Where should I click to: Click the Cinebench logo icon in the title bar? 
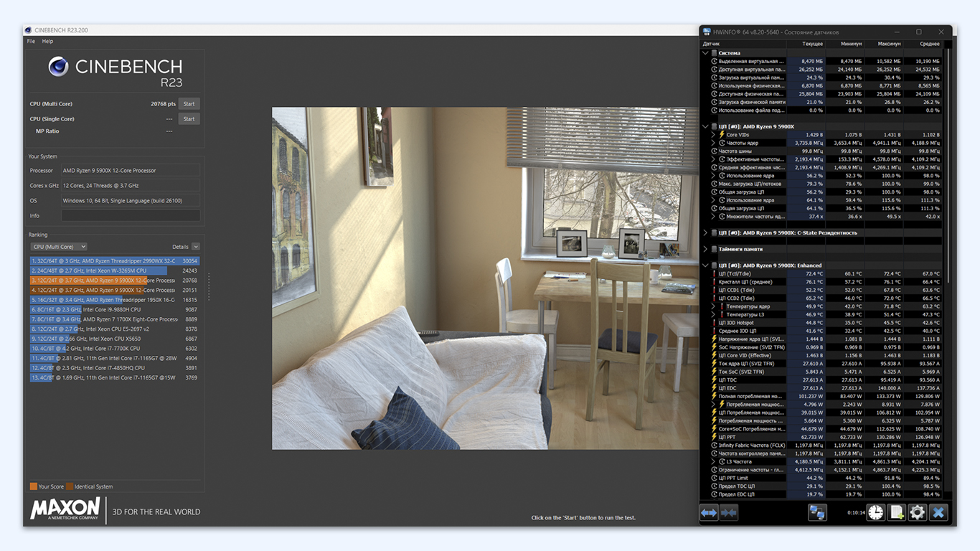[x=28, y=30]
